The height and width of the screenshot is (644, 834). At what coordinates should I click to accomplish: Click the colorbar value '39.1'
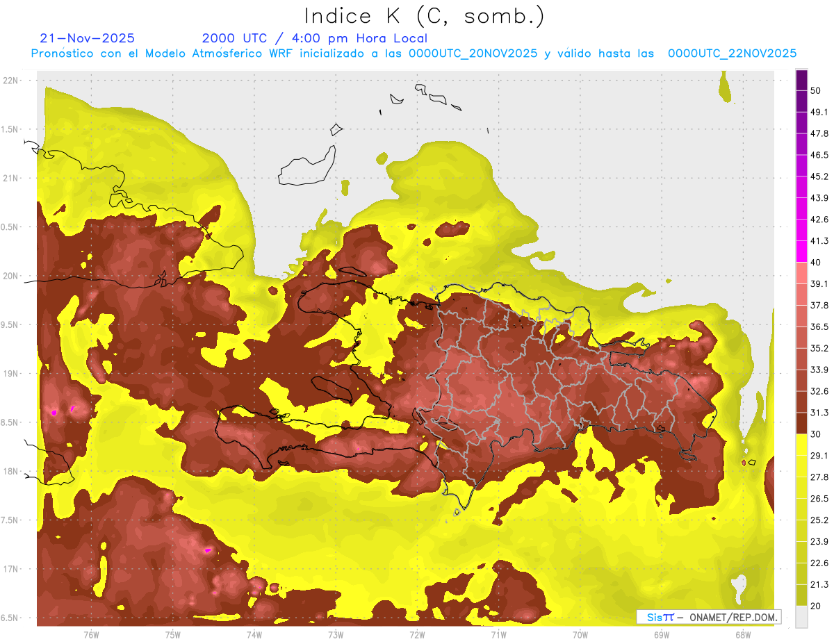click(x=819, y=284)
